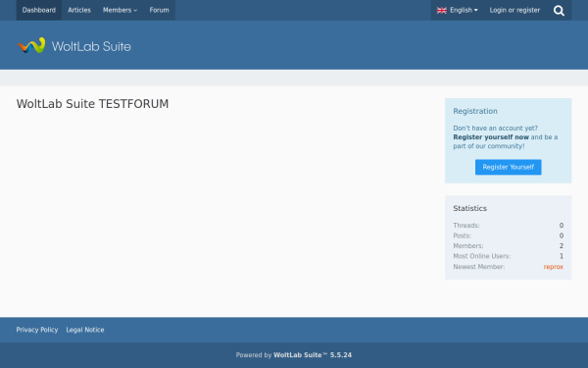Click the Threads: statistic label
This screenshot has height=368, width=588.
[x=466, y=226]
